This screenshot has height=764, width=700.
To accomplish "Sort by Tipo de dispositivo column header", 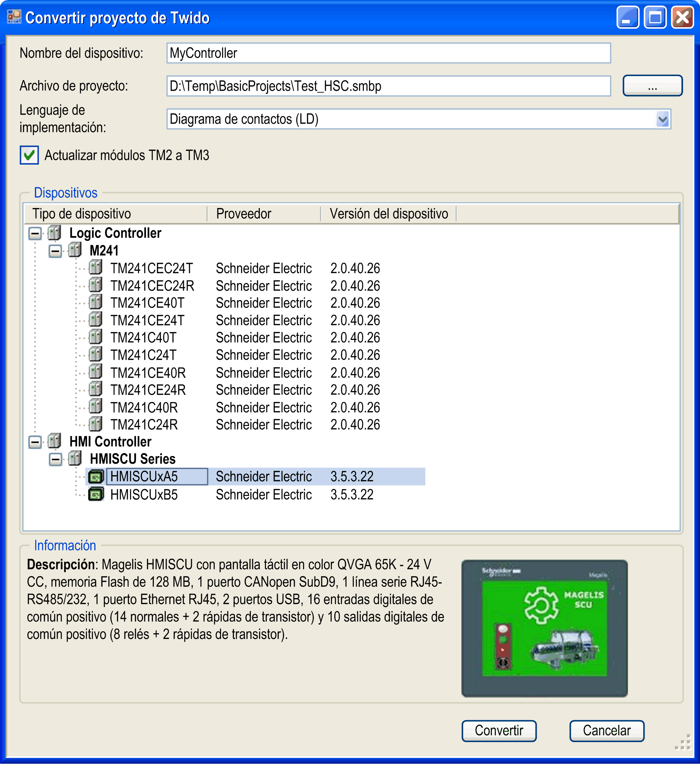I will [116, 214].
